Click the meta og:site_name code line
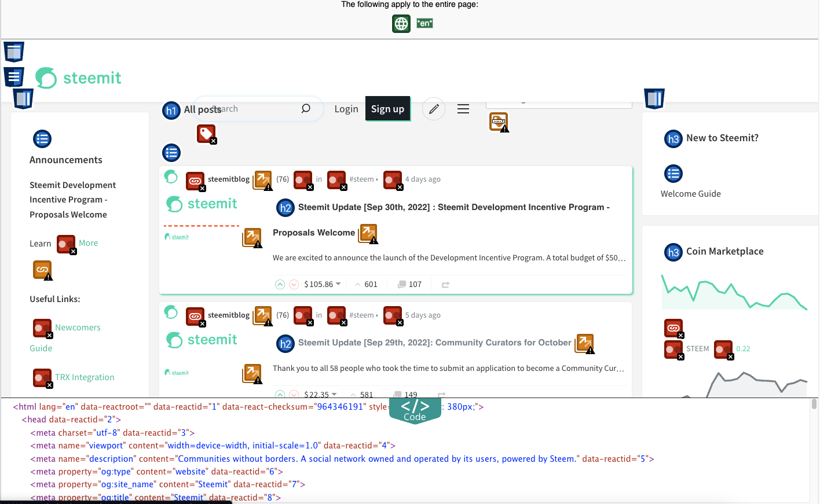 point(167,484)
